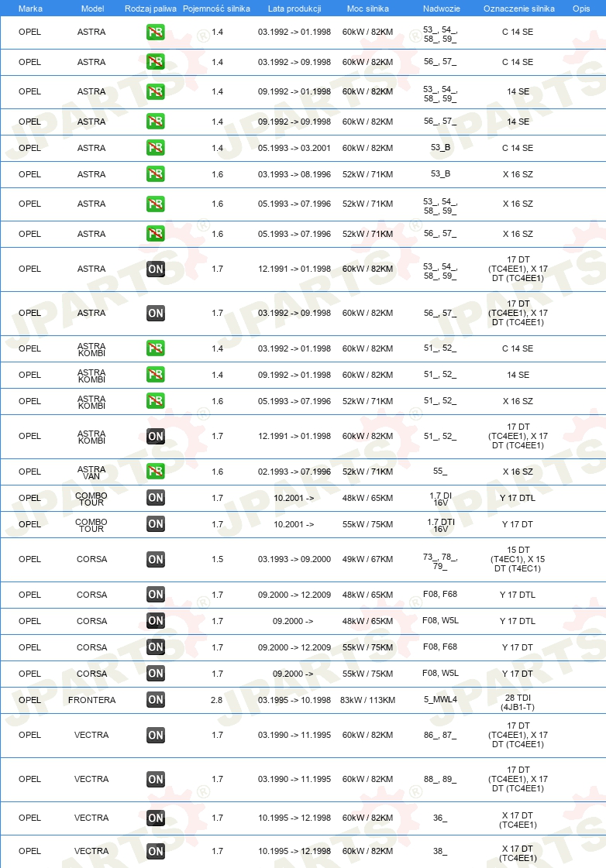Image resolution: width=606 pixels, height=868 pixels.
Task: Click diesel ON icon in Vectra 36_ row
Action: pyautogui.click(x=156, y=818)
